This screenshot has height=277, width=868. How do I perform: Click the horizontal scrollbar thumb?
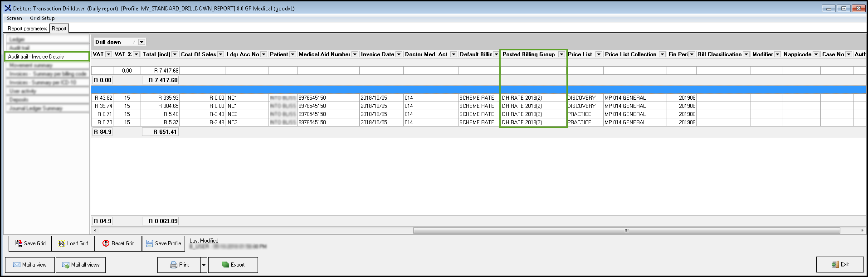pyautogui.click(x=626, y=230)
